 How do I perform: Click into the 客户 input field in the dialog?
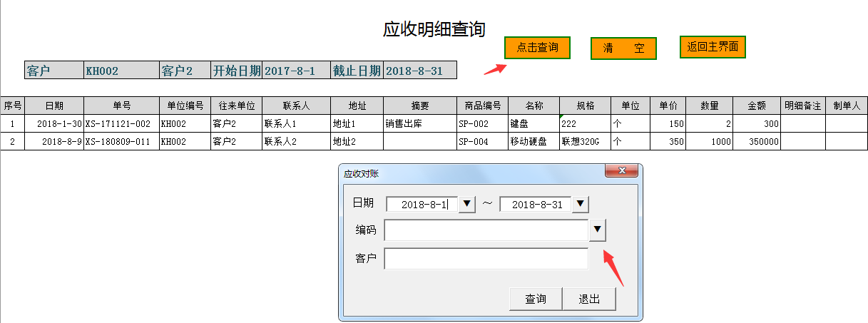(486, 259)
